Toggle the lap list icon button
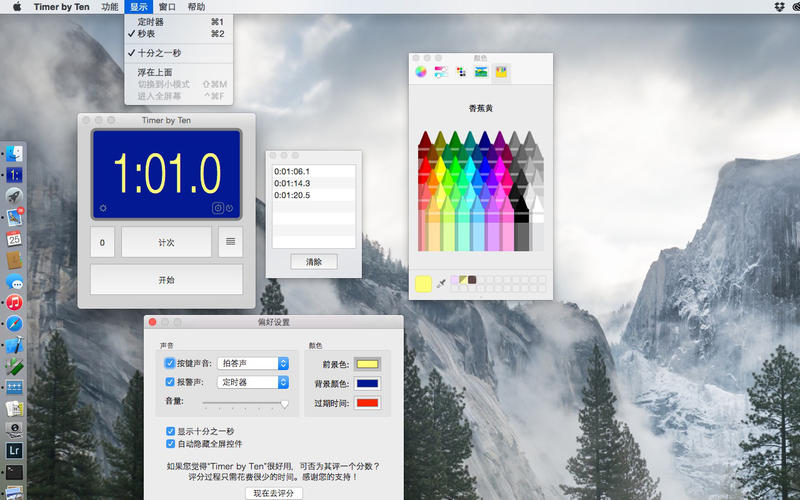The width and height of the screenshot is (800, 500). coord(231,242)
